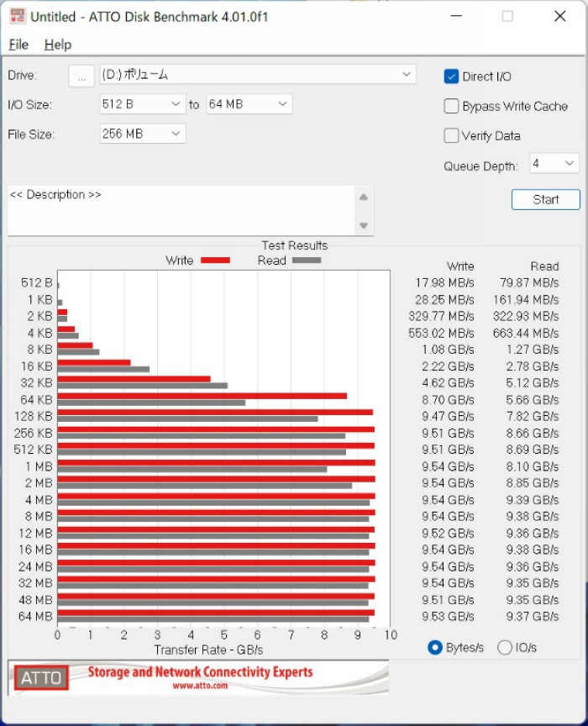Screen dimensions: 588x726
Task: Close the ATTO Disk Benchmark window
Action: (560, 16)
